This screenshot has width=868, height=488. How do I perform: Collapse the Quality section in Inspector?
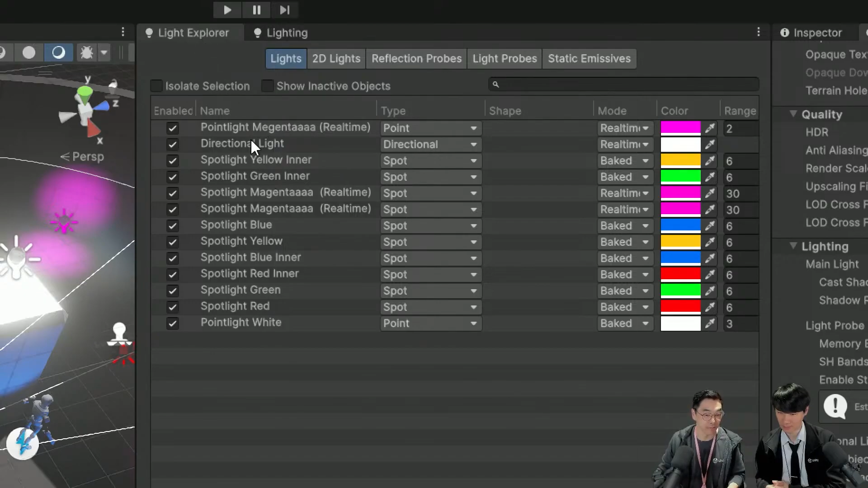point(793,114)
